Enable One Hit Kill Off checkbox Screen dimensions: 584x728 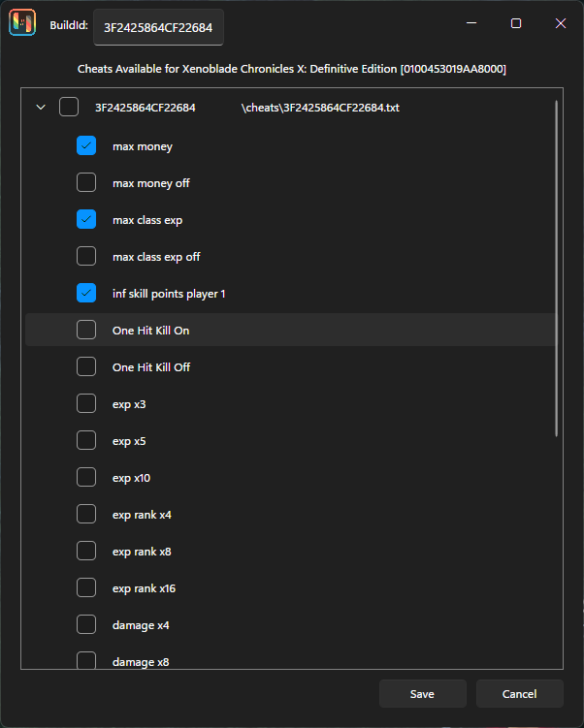(86, 366)
